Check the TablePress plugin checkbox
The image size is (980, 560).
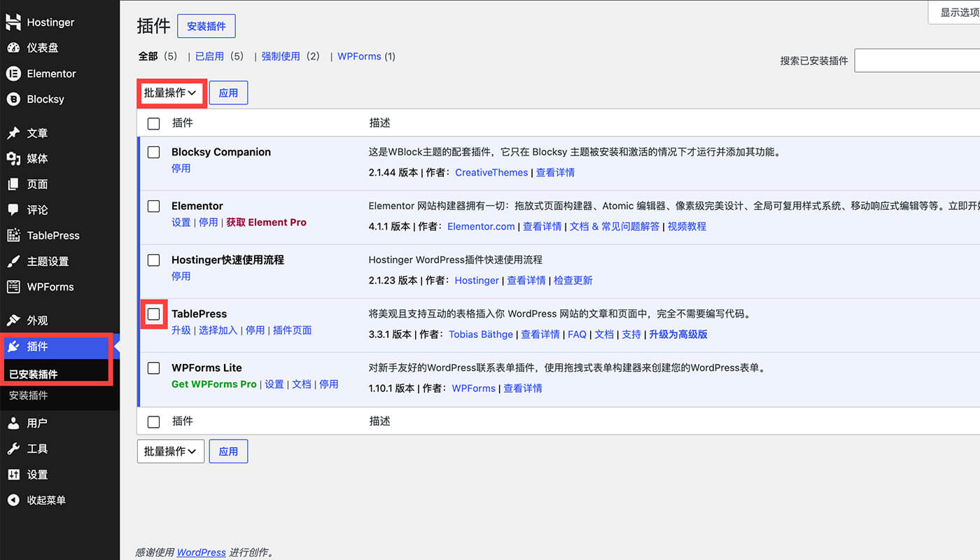pyautogui.click(x=154, y=314)
